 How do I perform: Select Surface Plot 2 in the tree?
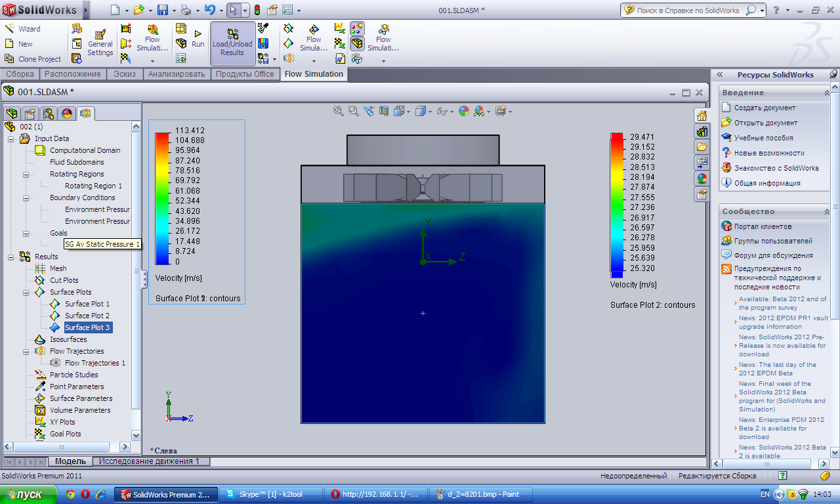click(x=87, y=316)
